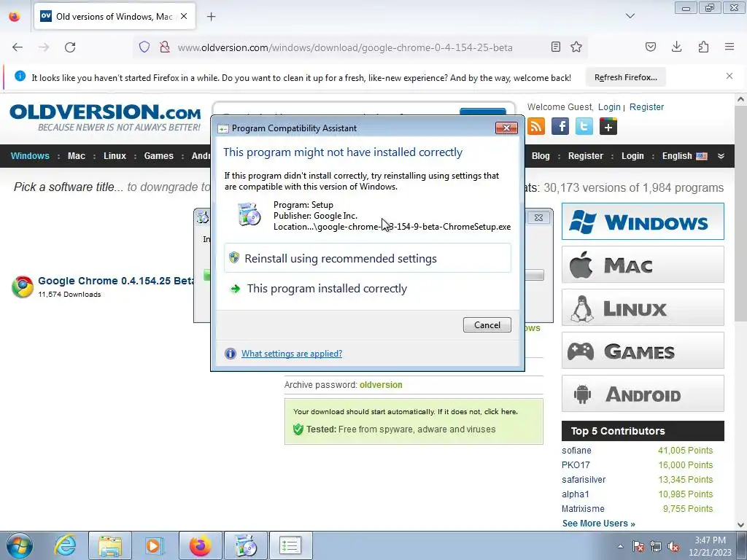The height and width of the screenshot is (560, 747).
Task: Click the Games platform banner
Action: tap(643, 351)
